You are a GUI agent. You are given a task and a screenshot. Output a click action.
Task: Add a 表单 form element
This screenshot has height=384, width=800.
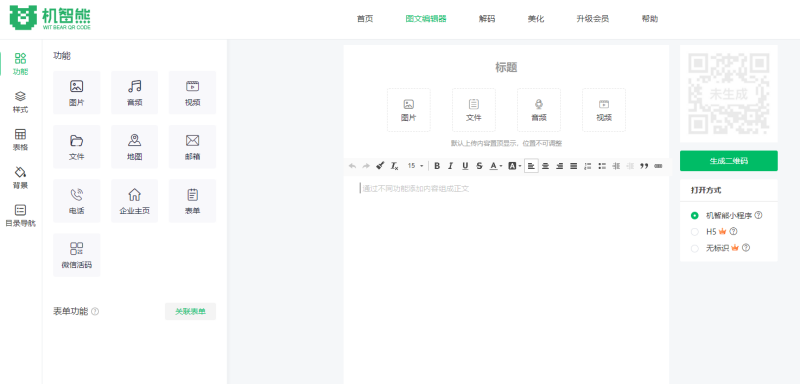(x=192, y=201)
